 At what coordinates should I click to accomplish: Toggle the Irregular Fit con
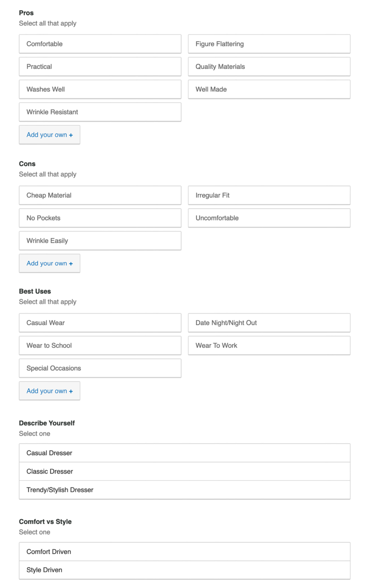point(269,195)
